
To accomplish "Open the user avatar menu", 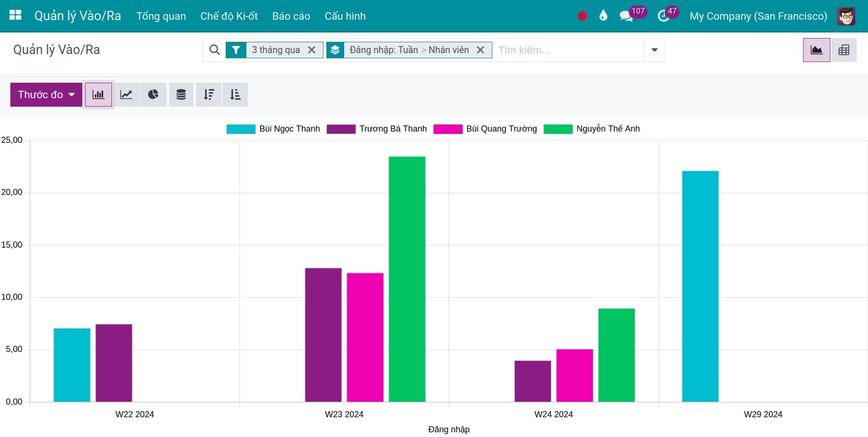I will coord(846,16).
